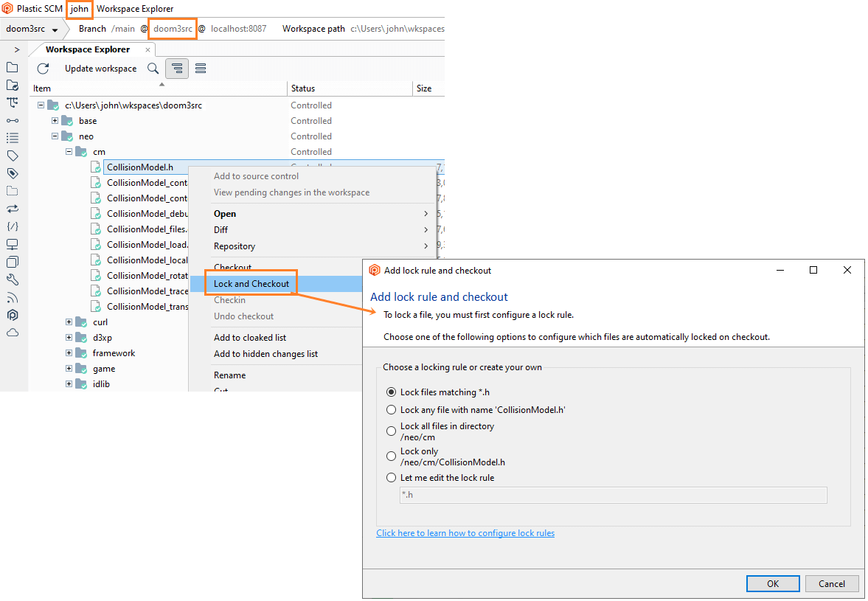
Task: Click the localhost:8087 server text
Action: [x=239, y=29]
